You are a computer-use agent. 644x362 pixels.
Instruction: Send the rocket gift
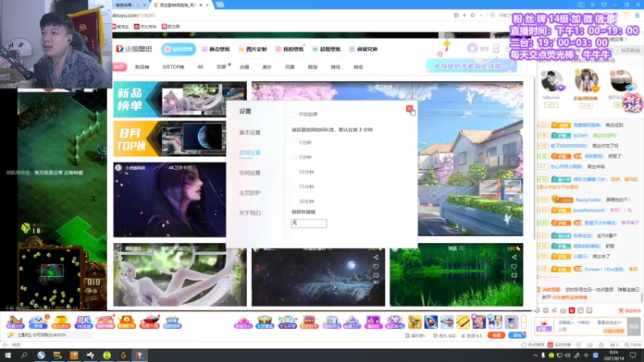(x=431, y=322)
